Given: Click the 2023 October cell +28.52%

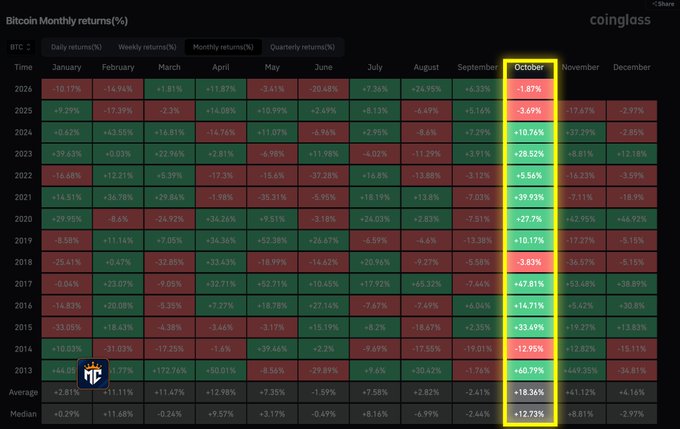Looking at the screenshot, I should [x=529, y=154].
